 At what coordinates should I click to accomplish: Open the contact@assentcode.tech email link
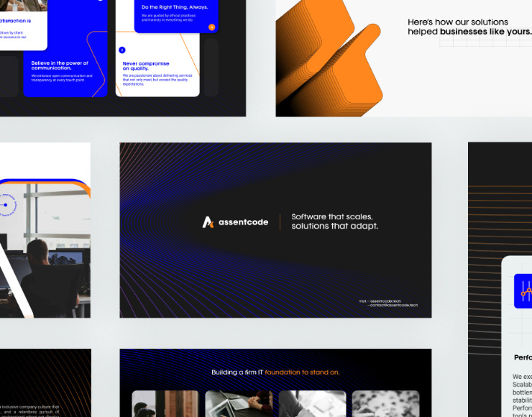(393, 305)
